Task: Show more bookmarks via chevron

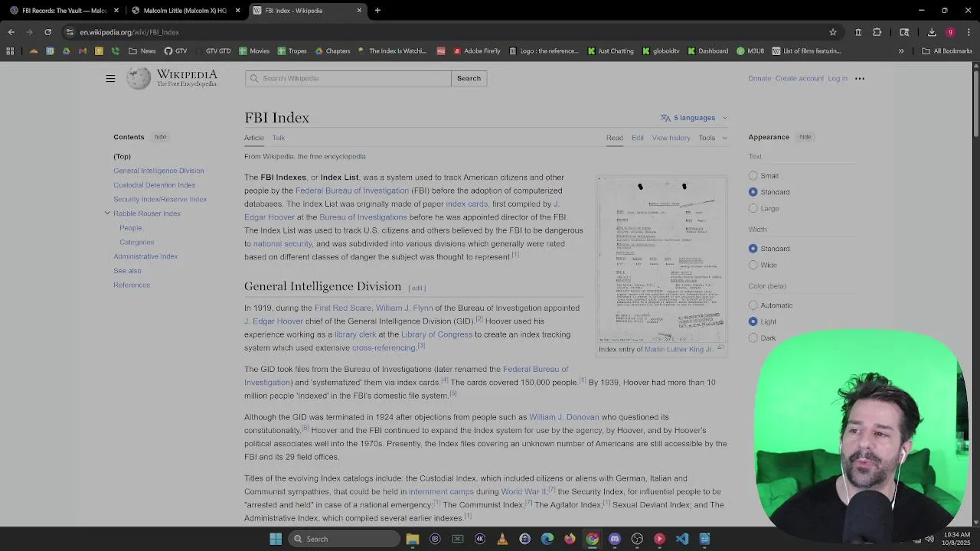Action: tap(901, 51)
